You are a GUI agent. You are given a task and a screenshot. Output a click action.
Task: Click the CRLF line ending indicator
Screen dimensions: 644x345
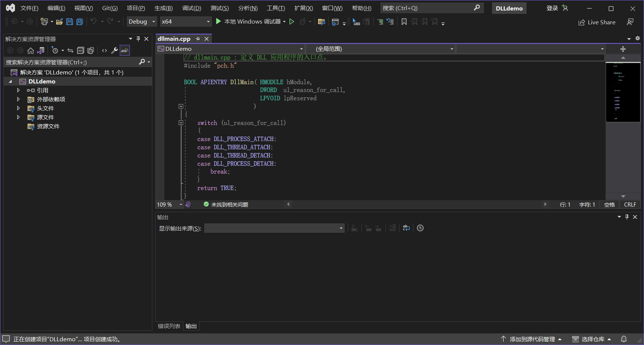pyautogui.click(x=630, y=205)
